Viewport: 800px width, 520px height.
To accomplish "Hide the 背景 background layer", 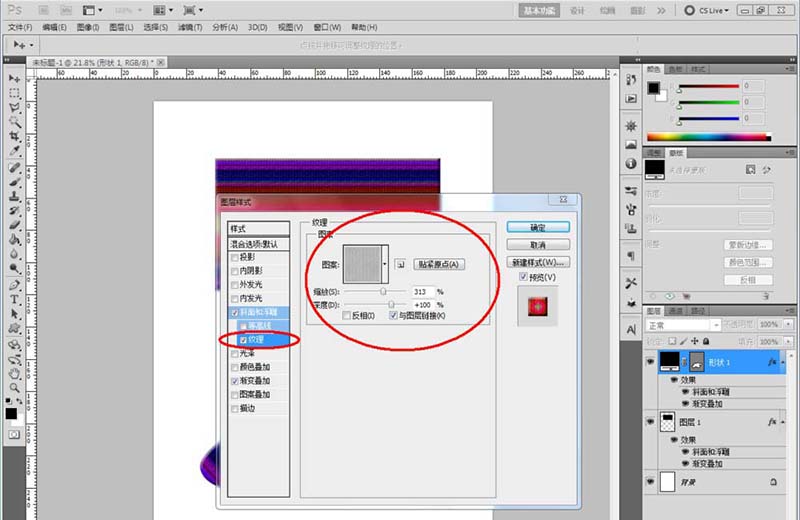I will tap(650, 481).
